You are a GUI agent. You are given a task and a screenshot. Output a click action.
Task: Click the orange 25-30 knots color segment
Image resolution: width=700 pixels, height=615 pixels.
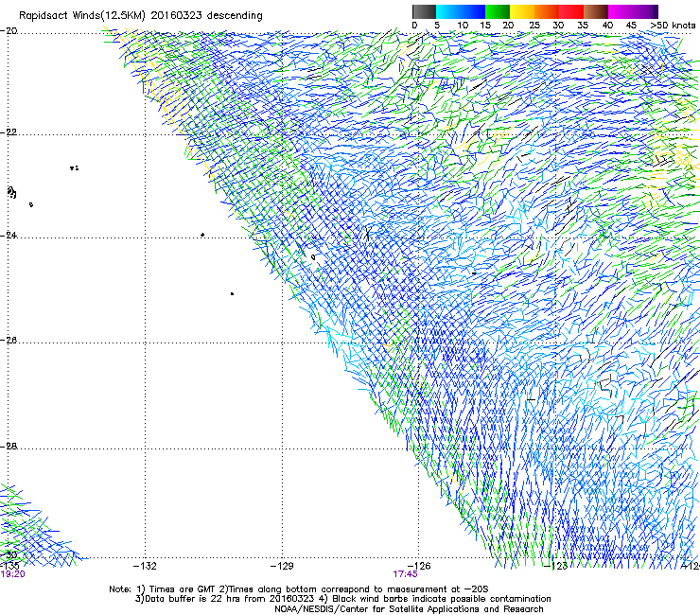[547, 11]
